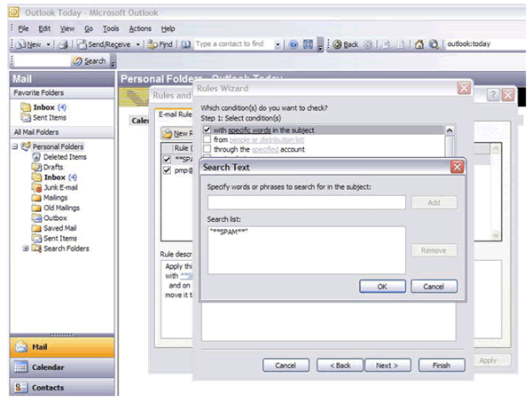Viewport: 532px width, 410px height.
Task: Open the Address Book icon
Action: (185, 44)
